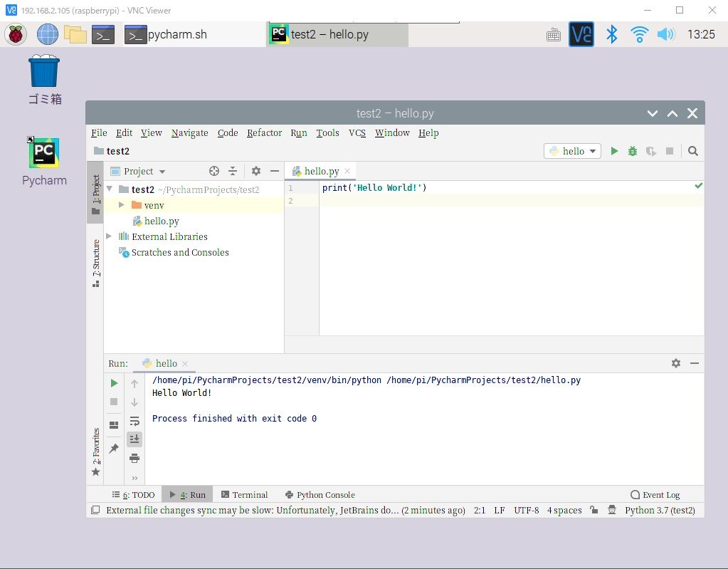Open the VCS menu
This screenshot has width=728, height=569.
tap(357, 133)
